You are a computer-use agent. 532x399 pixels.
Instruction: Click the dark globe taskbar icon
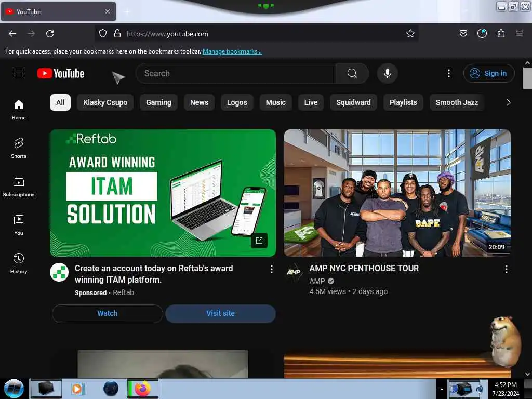coord(111,389)
